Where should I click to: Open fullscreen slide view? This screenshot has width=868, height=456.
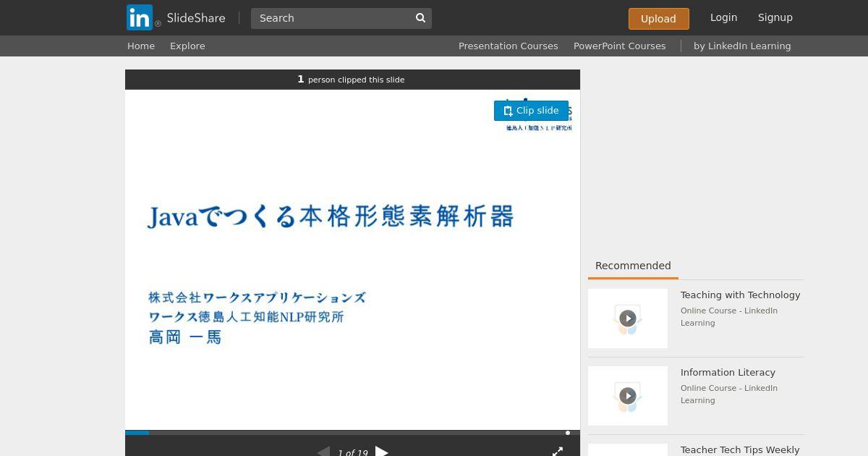click(x=558, y=452)
